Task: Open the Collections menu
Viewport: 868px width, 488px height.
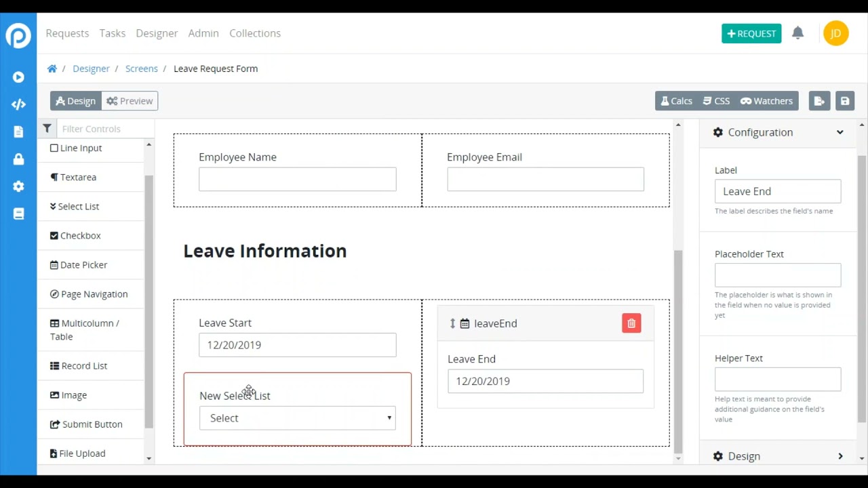Action: [x=255, y=33]
